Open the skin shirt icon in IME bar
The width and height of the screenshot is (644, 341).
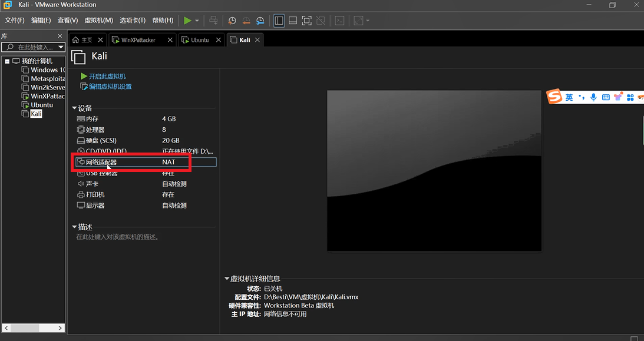click(618, 97)
